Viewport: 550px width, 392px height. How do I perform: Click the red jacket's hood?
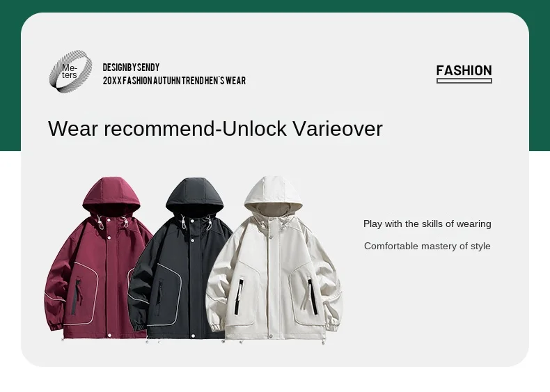111,195
